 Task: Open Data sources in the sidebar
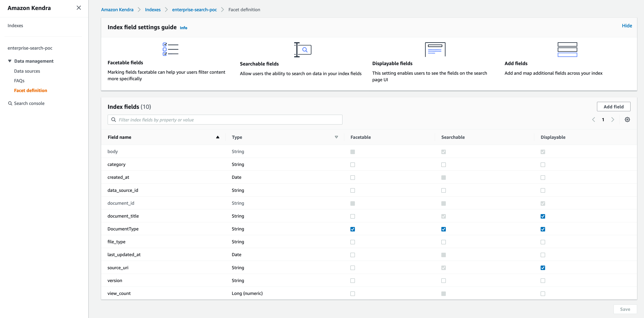27,71
